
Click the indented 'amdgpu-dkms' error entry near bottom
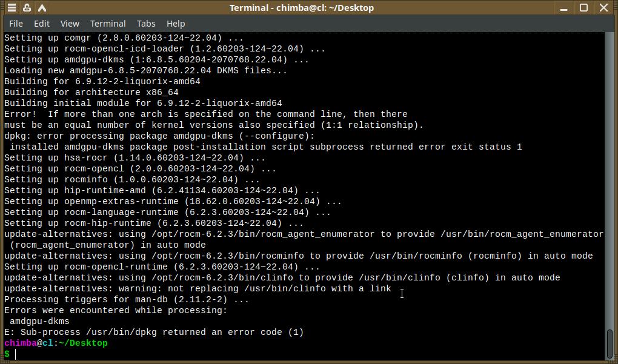pyautogui.click(x=39, y=322)
